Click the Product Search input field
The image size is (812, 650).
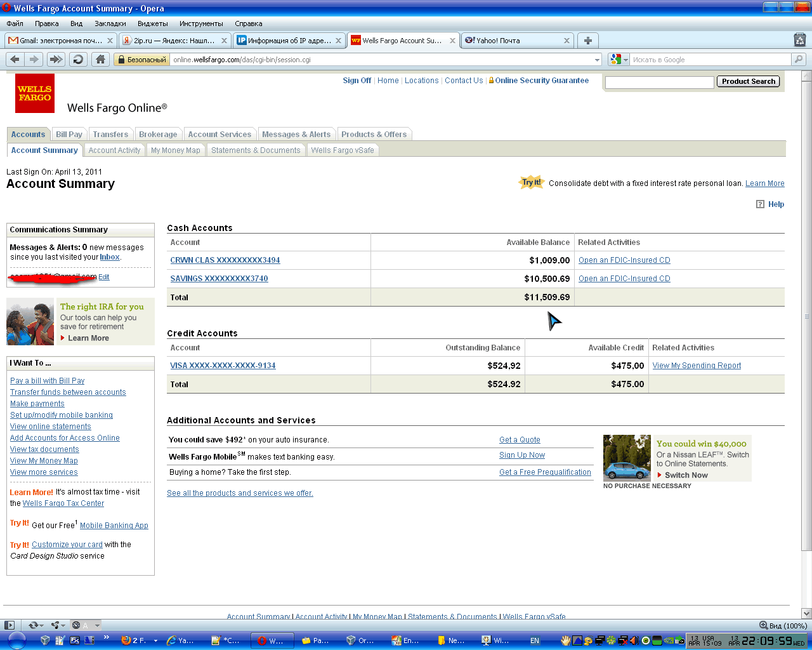click(660, 82)
